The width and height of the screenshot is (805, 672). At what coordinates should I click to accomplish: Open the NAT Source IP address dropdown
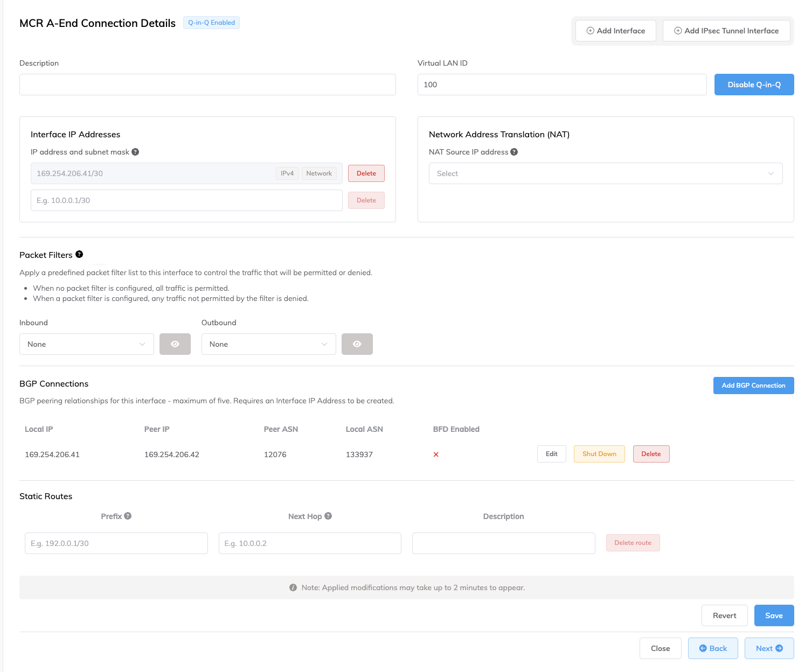coord(605,173)
